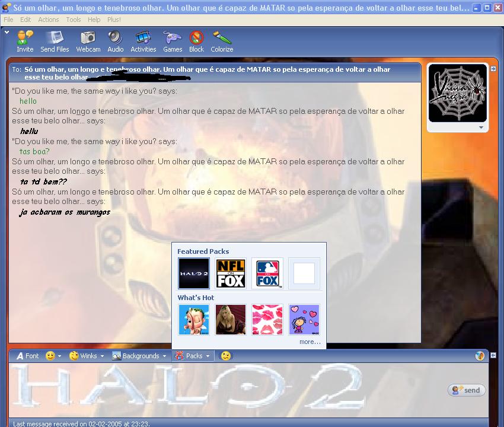Open the Edit menu
Viewport: 504px width, 427px height.
click(25, 20)
